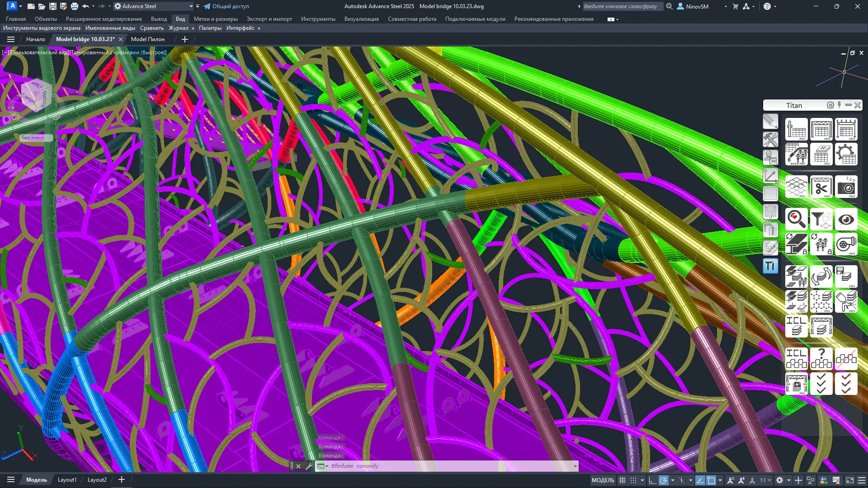Click Titan ICL group structure tool
The height and width of the screenshot is (488, 868).
796,359
